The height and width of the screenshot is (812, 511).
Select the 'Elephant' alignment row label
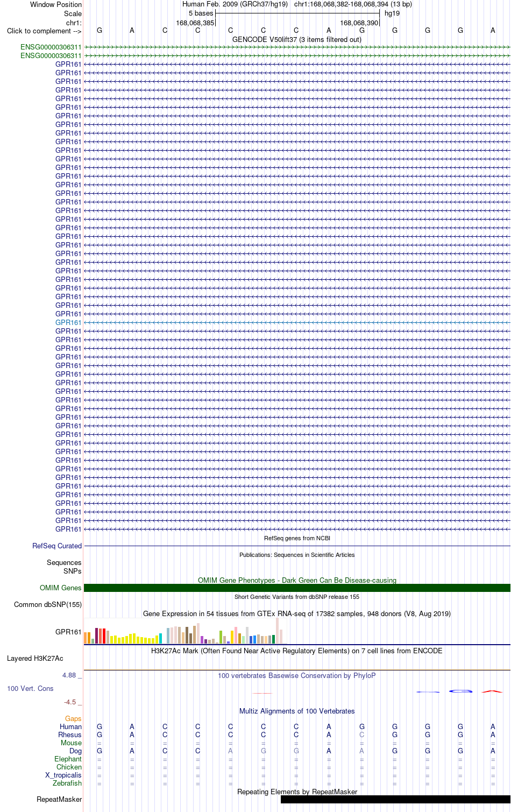pyautogui.click(x=68, y=759)
